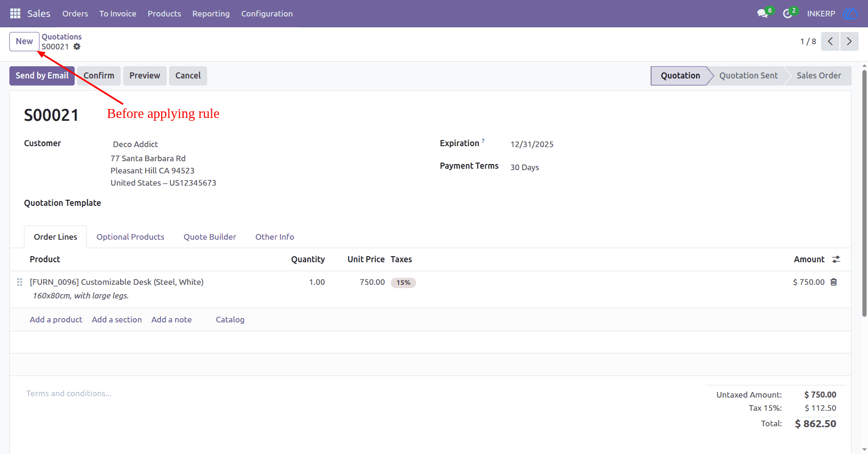Viewport: 868px width, 454px height.
Task: Switch to the Other Info tab
Action: click(x=275, y=237)
